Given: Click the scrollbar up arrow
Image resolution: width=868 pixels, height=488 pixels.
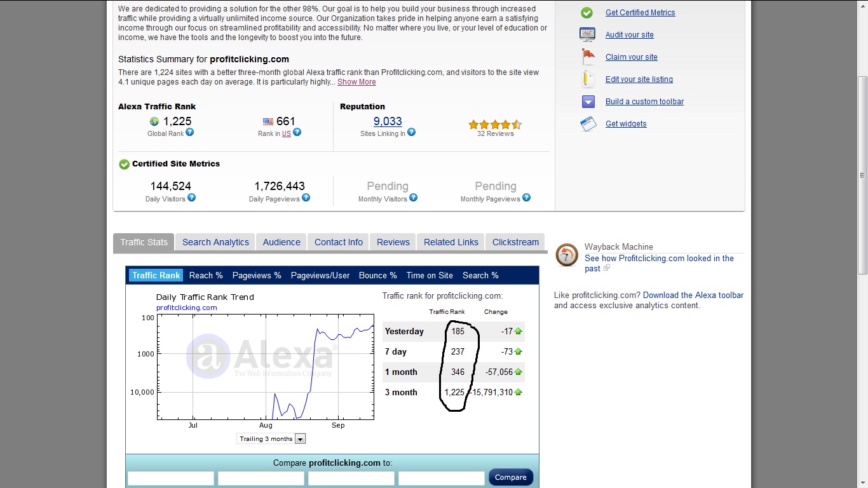Looking at the screenshot, I should (x=862, y=4).
